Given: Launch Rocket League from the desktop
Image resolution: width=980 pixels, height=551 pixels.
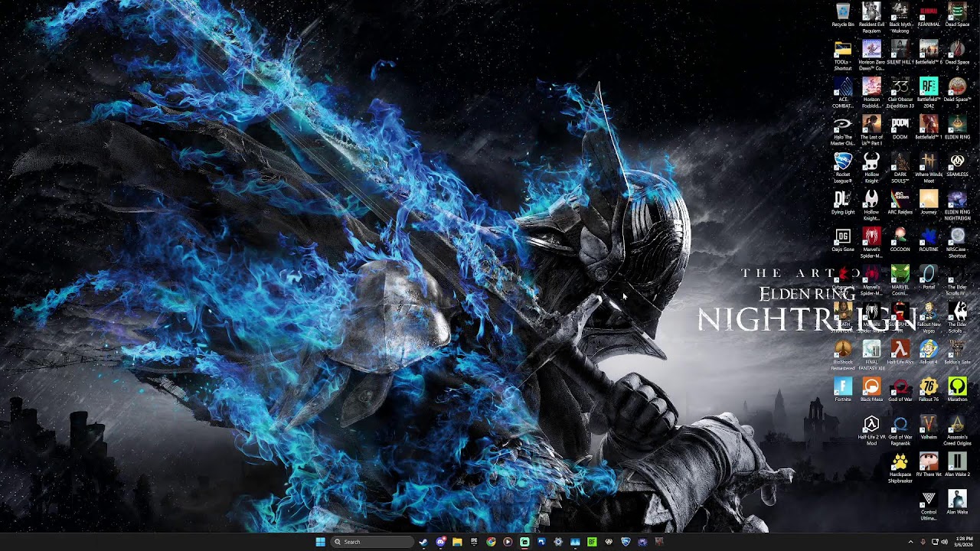Looking at the screenshot, I should 843,168.
